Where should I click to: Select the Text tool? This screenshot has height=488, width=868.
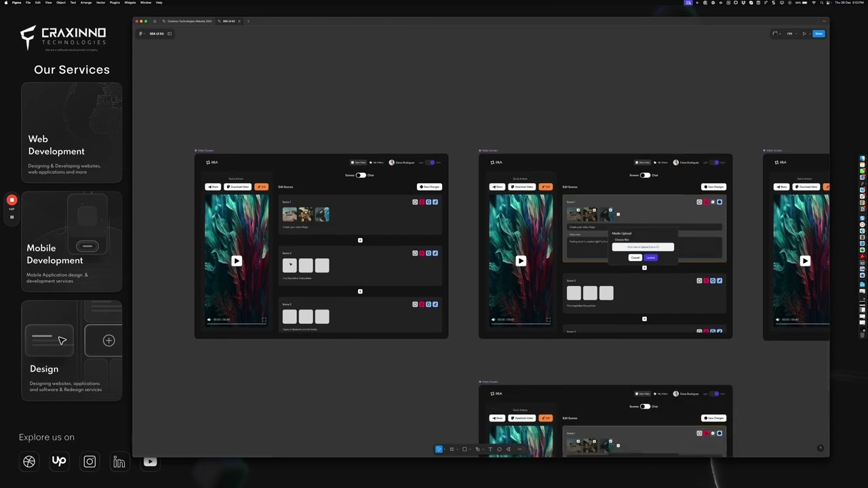pyautogui.click(x=490, y=449)
